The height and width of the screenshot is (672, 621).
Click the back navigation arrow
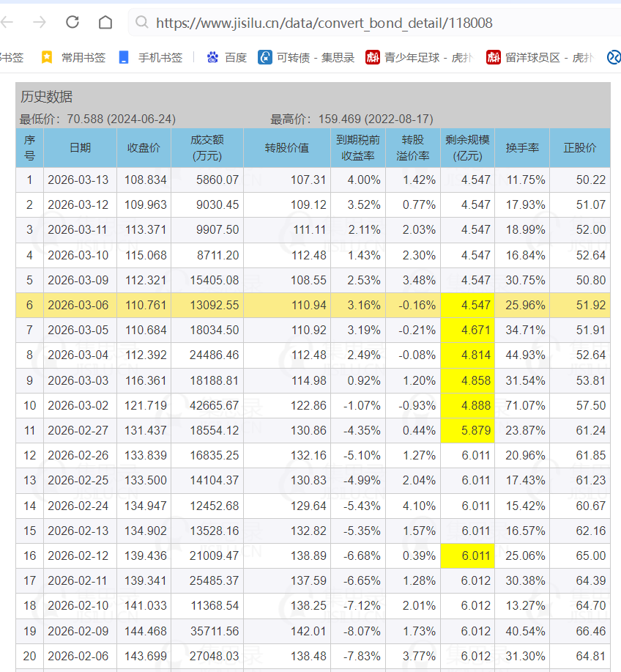pyautogui.click(x=7, y=23)
